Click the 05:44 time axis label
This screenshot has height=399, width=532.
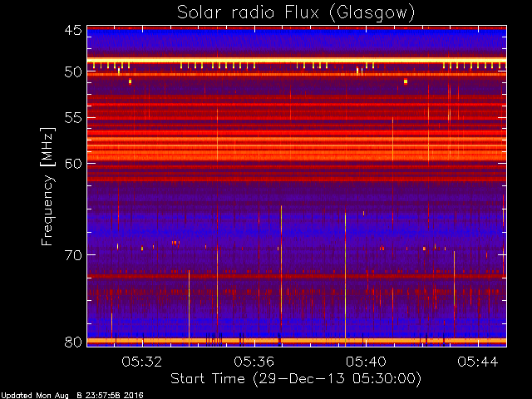coord(478,362)
